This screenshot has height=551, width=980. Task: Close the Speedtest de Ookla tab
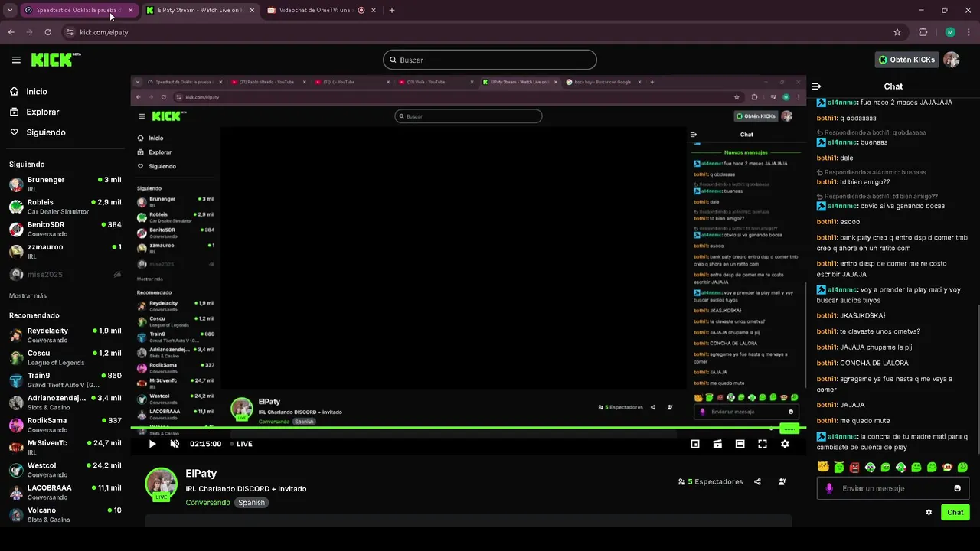tap(130, 11)
